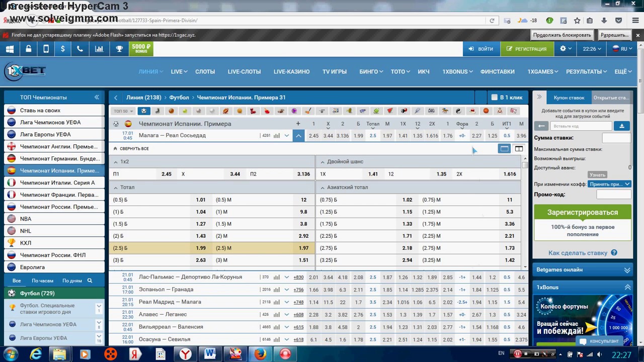
Task: Open the ТОП 50 dropdown
Action: (123, 111)
